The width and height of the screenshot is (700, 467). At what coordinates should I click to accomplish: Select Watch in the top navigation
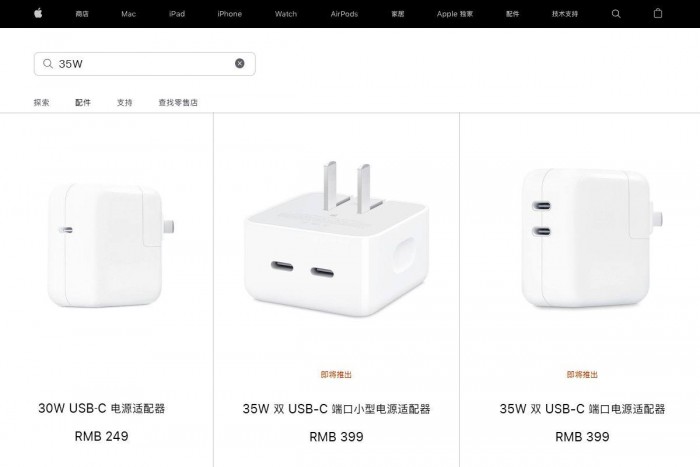pos(286,14)
